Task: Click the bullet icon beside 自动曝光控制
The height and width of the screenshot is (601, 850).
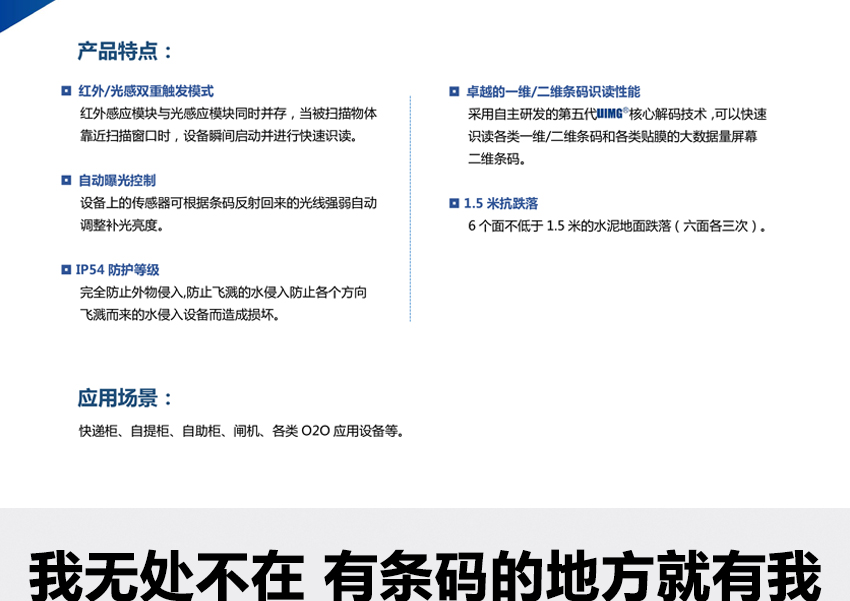Action: [x=66, y=180]
